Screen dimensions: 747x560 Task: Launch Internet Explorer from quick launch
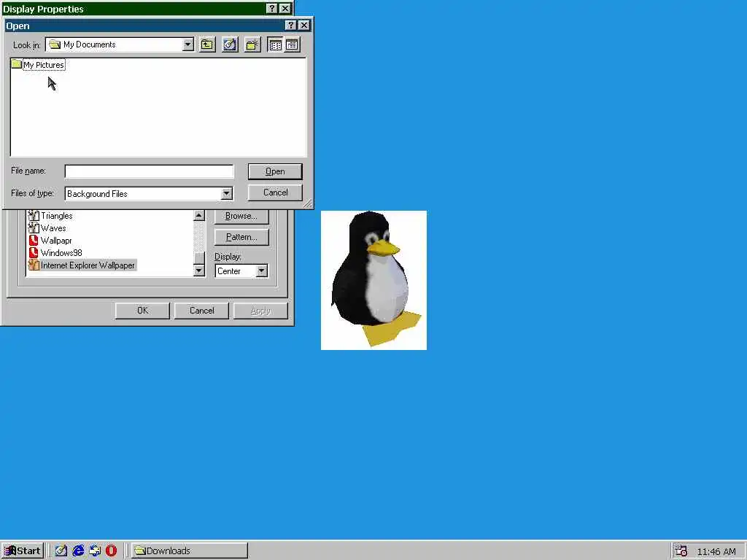(78, 551)
